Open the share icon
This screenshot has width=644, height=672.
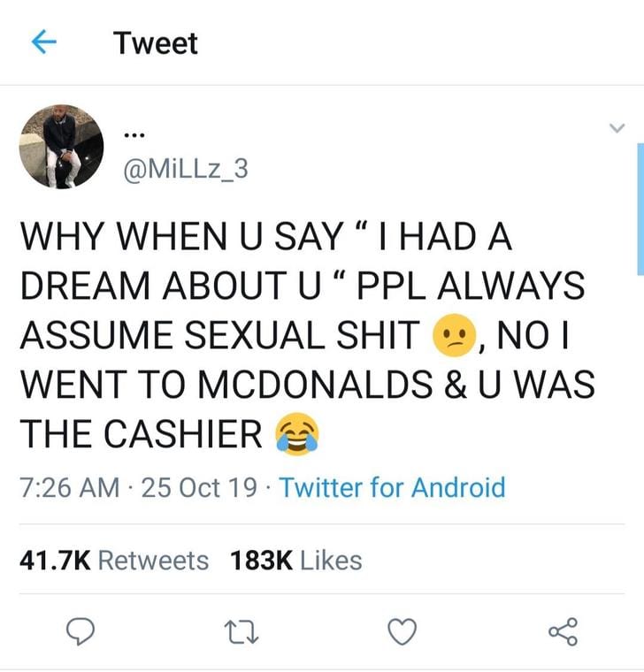(x=563, y=631)
